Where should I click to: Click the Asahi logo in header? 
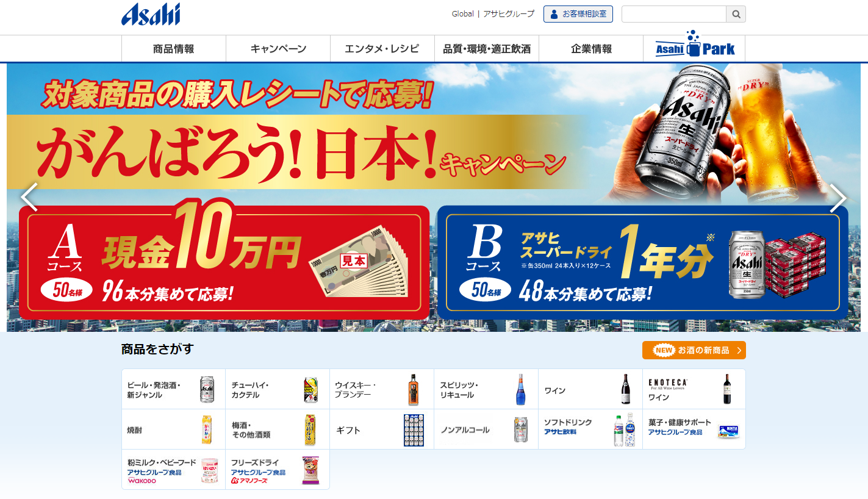151,14
